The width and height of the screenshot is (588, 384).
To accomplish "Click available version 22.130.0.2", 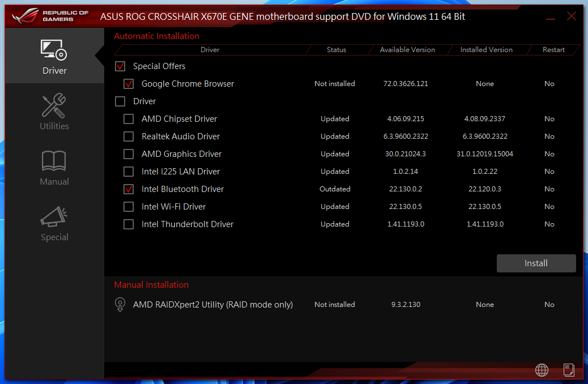I will click(406, 189).
